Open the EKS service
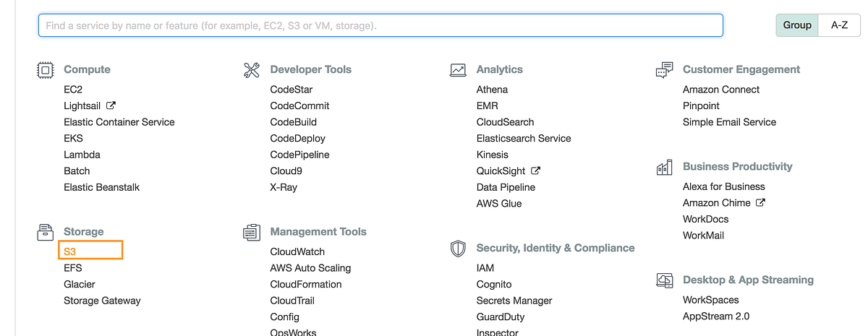The height and width of the screenshot is (336, 868). click(x=73, y=138)
